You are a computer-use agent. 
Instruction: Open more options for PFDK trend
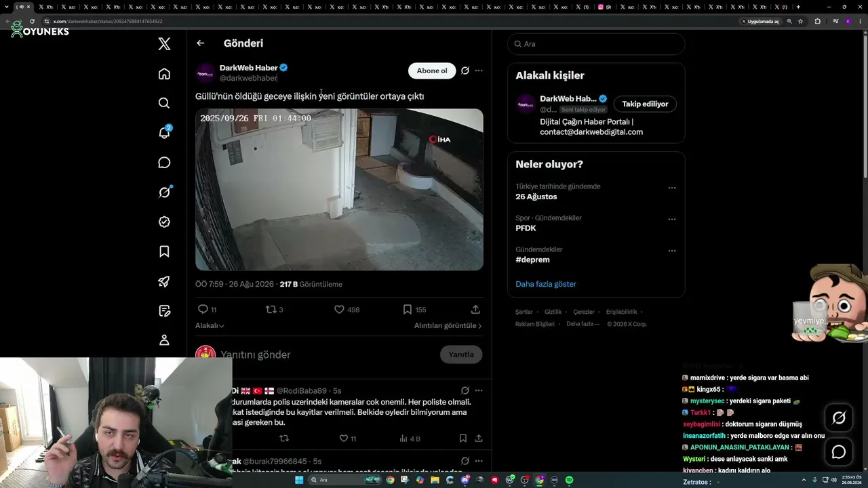coord(672,219)
